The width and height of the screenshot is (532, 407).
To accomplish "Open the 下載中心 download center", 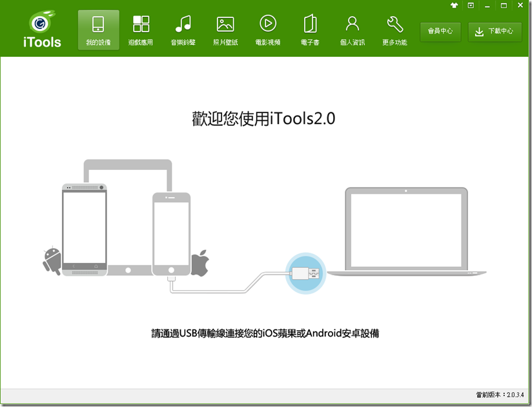I will pyautogui.click(x=495, y=32).
